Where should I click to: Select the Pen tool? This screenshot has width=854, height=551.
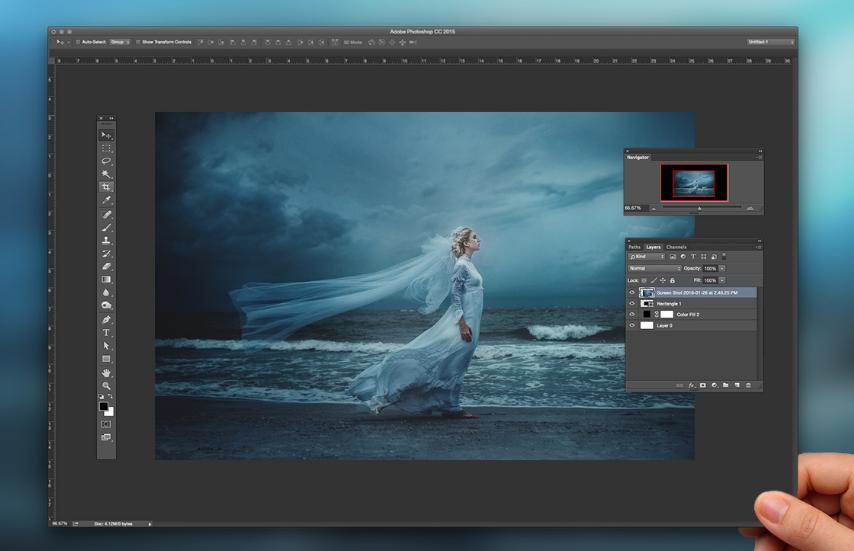[106, 320]
